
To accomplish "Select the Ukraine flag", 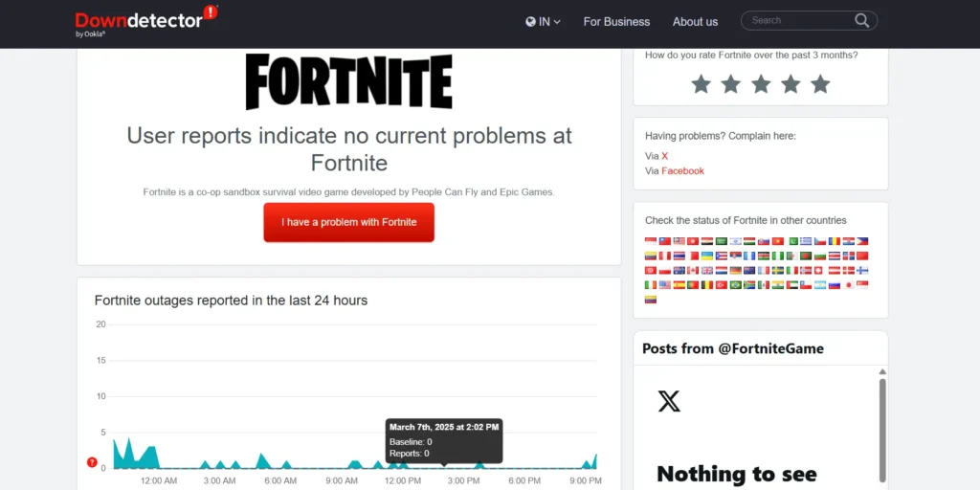I will pos(707,256).
